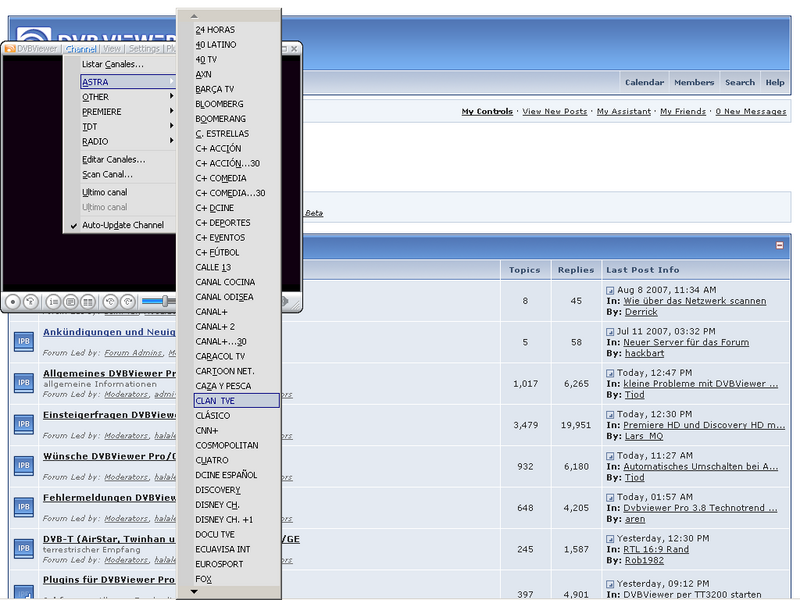Viewport: 800px width, 600px height.
Task: Open the View New Posts link
Action: pos(555,111)
